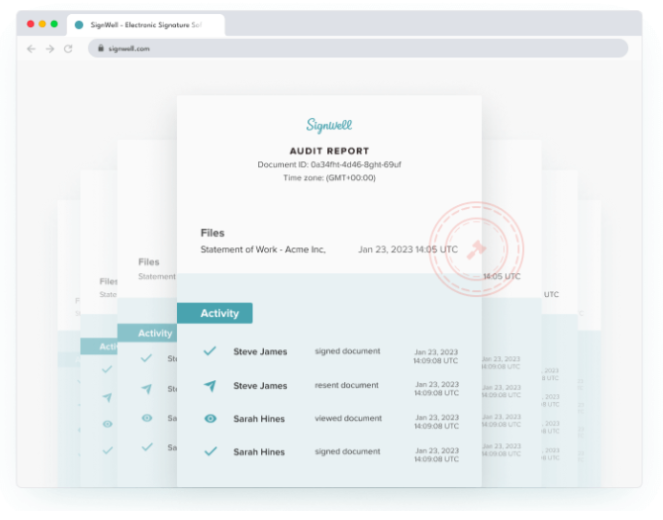
Task: Click the Document ID text line
Action: click(x=329, y=164)
